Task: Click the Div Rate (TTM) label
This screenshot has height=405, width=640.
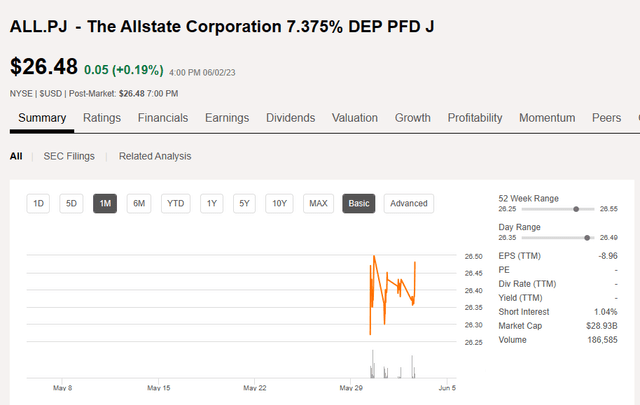Action: tap(527, 284)
